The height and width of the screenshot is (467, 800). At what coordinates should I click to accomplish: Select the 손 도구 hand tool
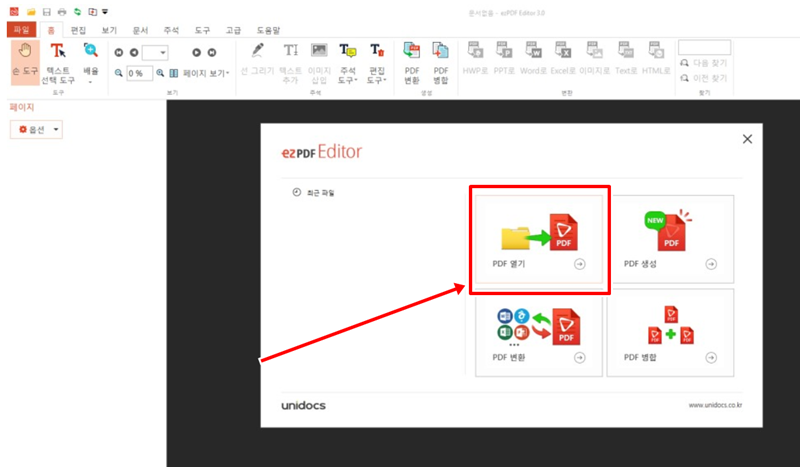[25, 63]
